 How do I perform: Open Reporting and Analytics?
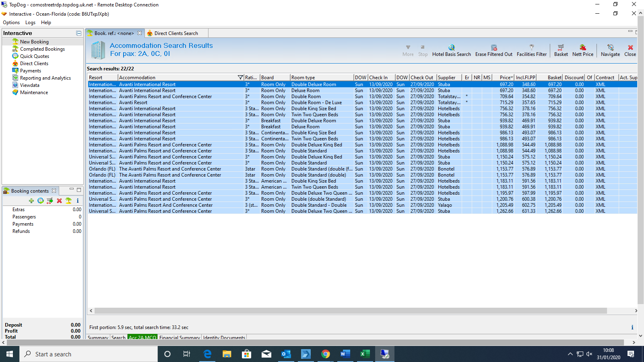pyautogui.click(x=45, y=78)
